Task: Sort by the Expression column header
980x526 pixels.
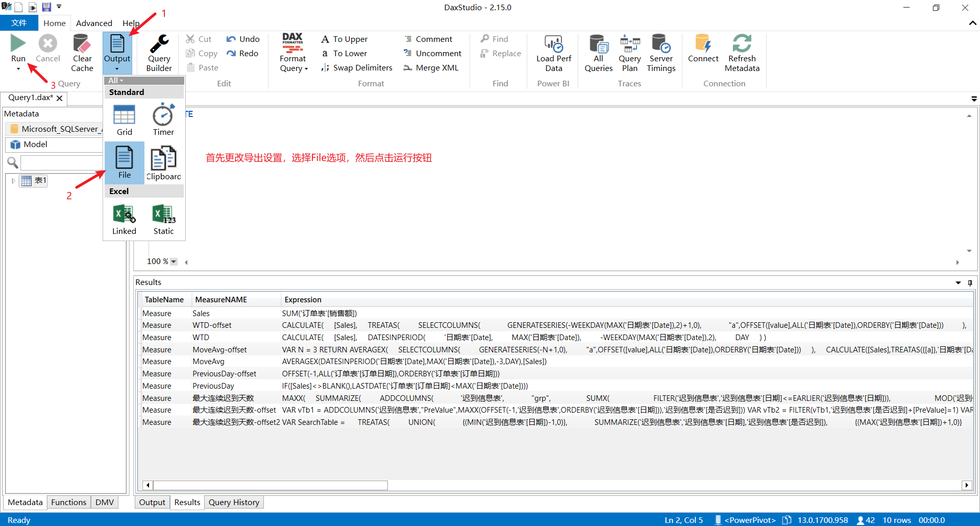Action: pos(627,300)
